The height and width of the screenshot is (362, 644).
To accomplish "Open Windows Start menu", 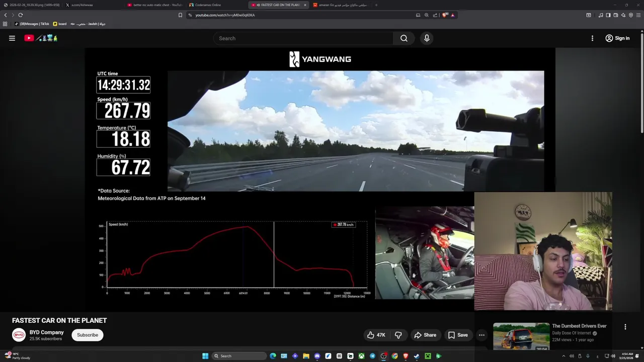I will click(205, 356).
